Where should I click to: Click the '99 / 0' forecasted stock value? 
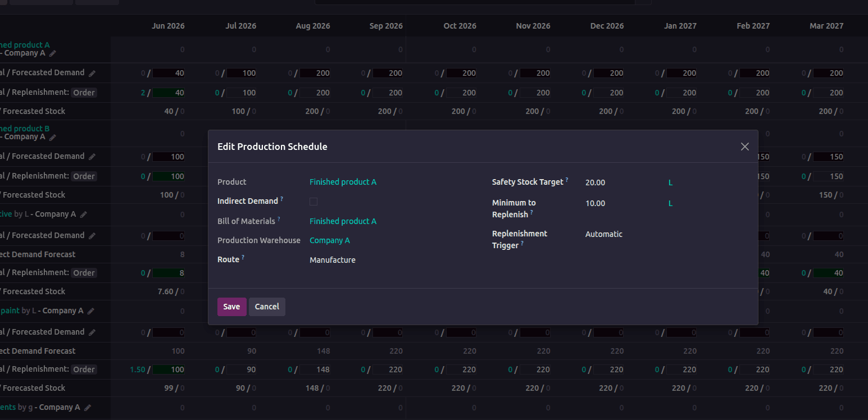tap(174, 388)
